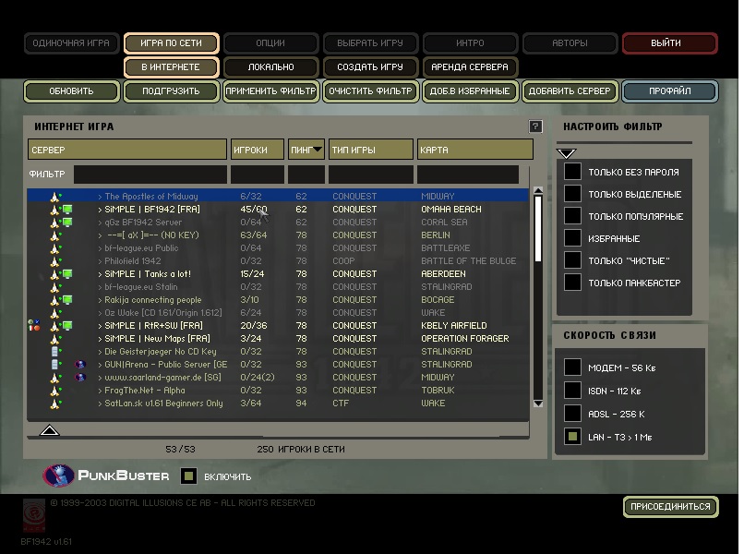
Task: Click the ПИНГ column sort arrow
Action: (x=318, y=150)
